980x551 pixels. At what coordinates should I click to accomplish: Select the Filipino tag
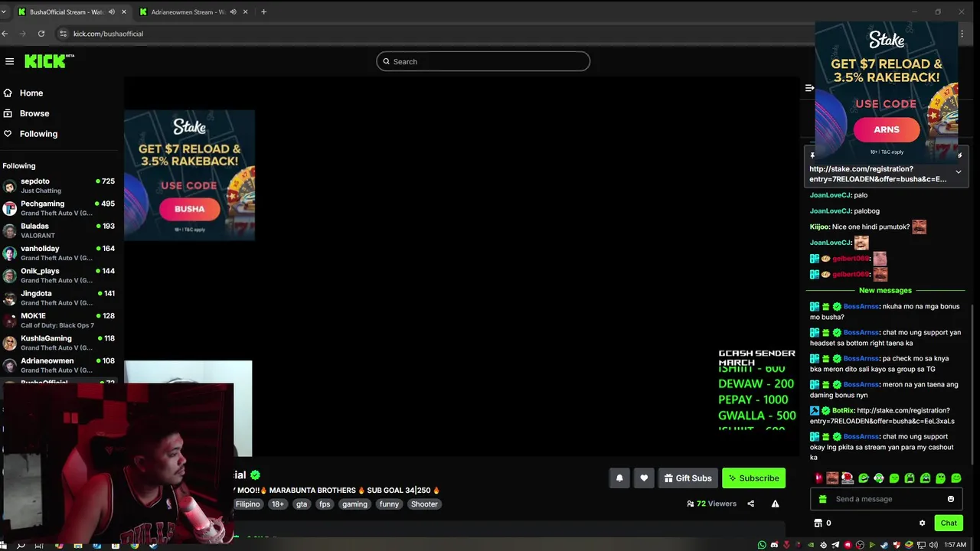pyautogui.click(x=247, y=504)
